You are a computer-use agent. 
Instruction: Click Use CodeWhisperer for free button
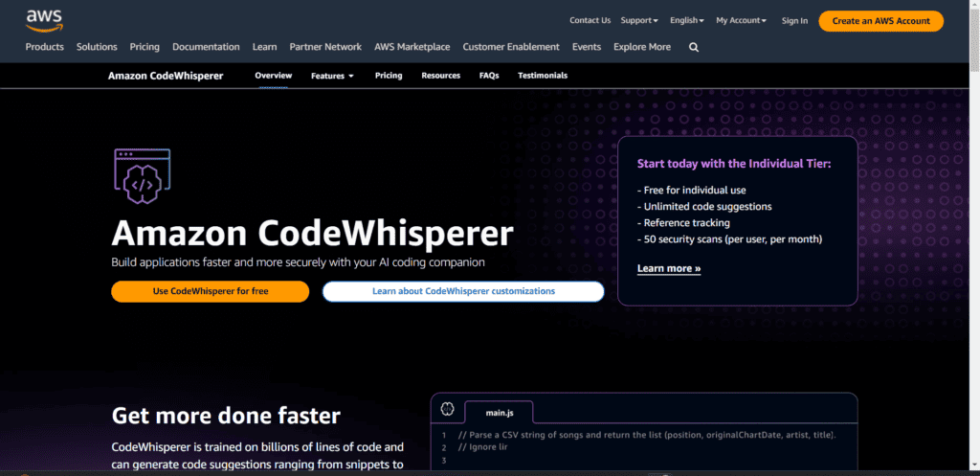211,291
